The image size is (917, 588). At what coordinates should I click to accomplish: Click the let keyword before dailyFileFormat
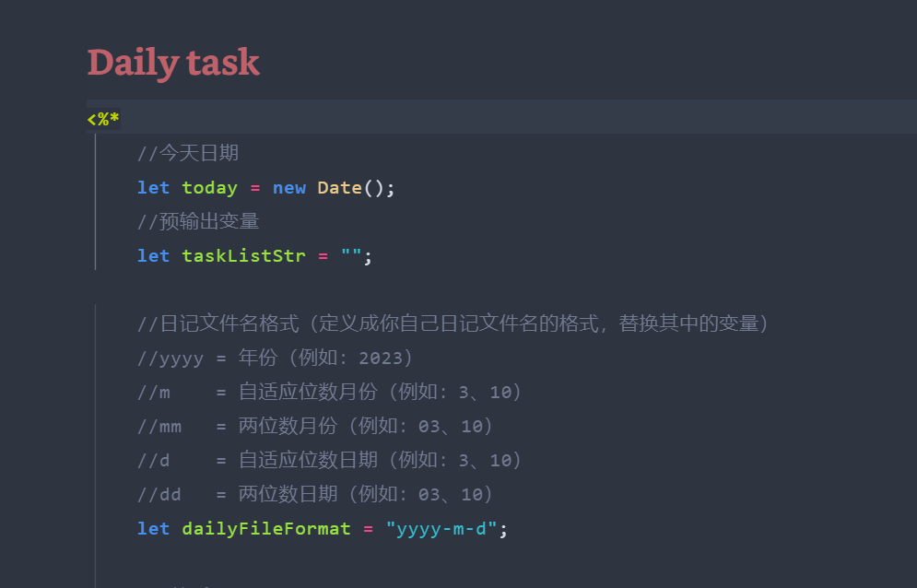coord(153,529)
